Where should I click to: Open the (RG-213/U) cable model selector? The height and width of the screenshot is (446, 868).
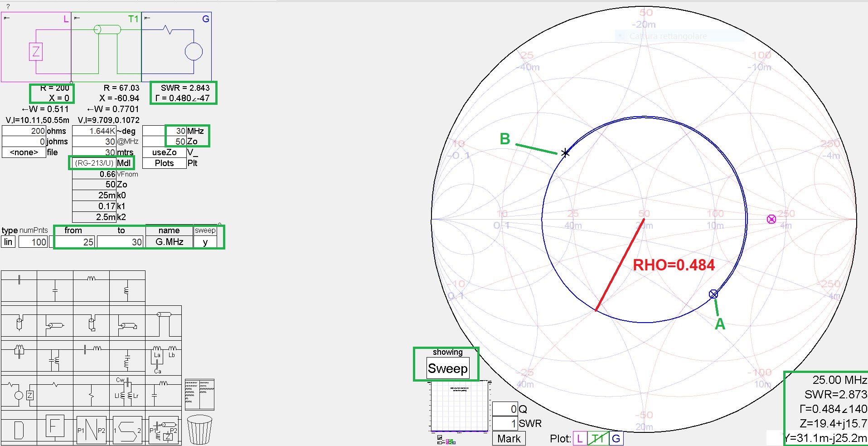point(94,163)
